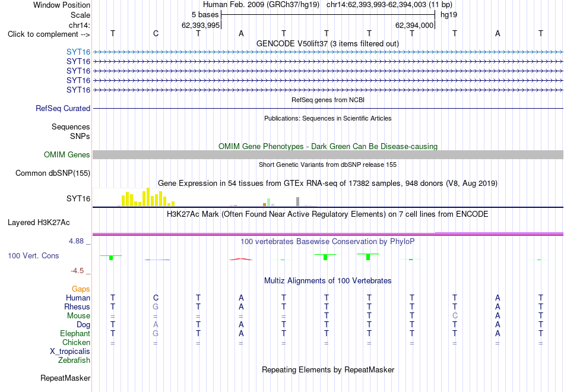Viewport: 564px width, 392px height.
Task: Click the 'Layered H3K27Ac' track label
Action: (x=39, y=223)
